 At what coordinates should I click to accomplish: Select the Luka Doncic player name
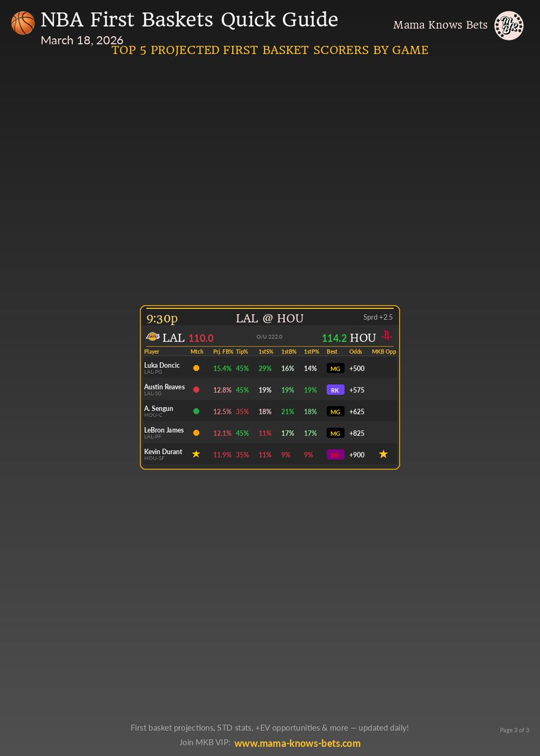(x=162, y=365)
